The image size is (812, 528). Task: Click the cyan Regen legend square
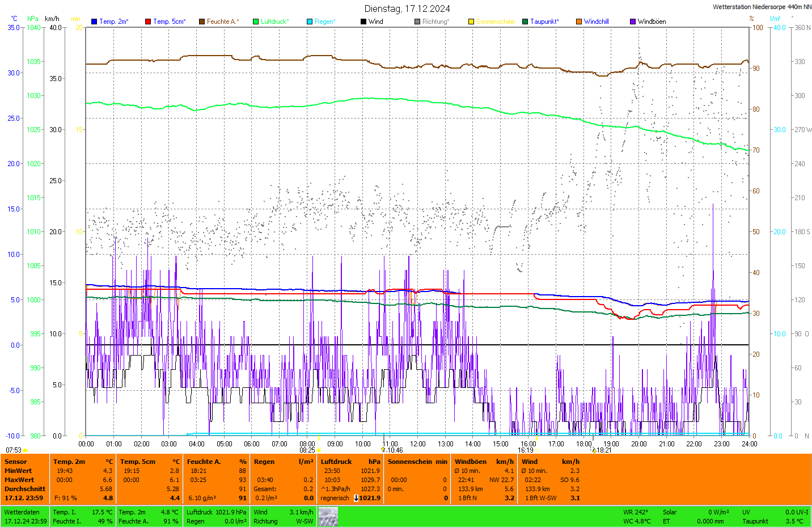click(x=310, y=22)
